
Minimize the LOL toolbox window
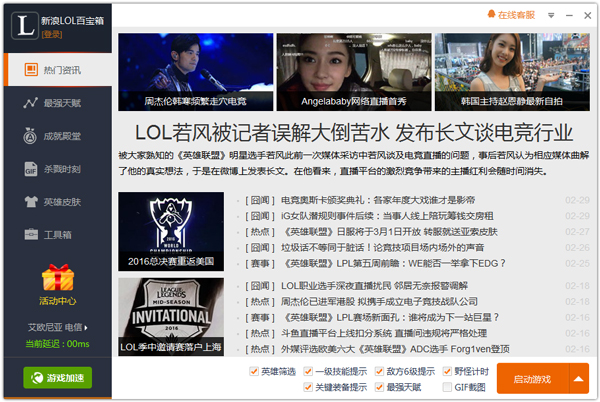point(569,15)
